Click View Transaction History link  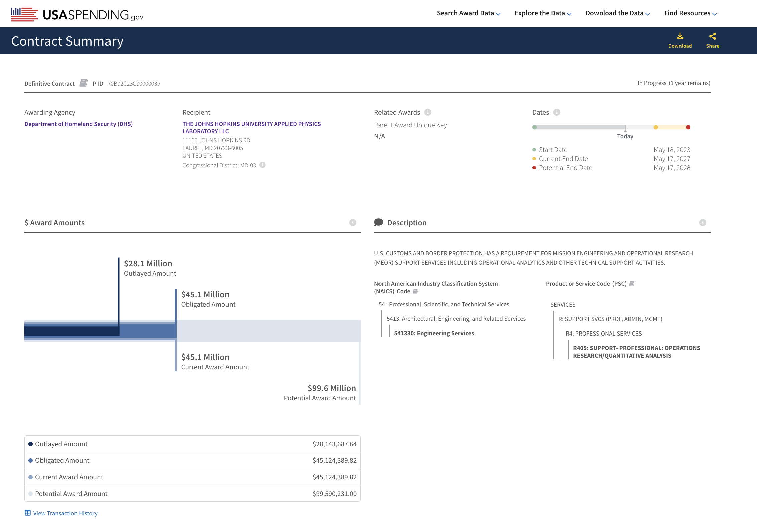pyautogui.click(x=65, y=513)
